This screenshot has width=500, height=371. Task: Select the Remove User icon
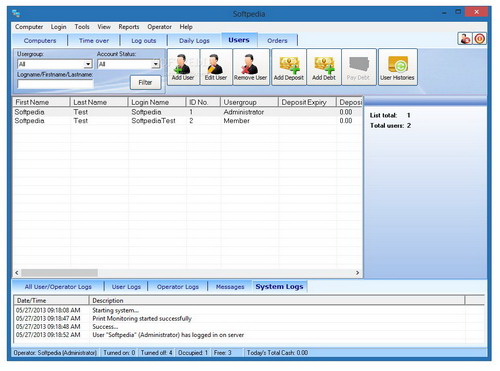click(x=251, y=67)
